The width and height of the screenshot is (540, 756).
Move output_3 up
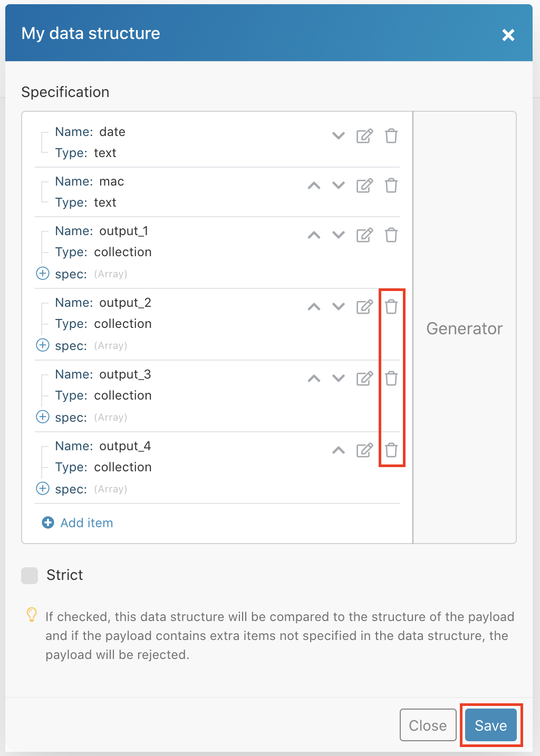click(x=314, y=378)
